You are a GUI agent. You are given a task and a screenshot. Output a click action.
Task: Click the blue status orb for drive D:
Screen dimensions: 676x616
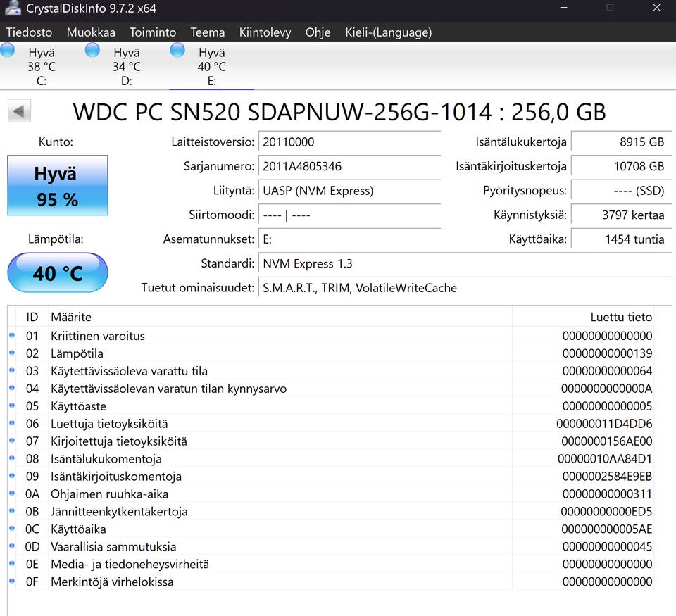point(92,50)
